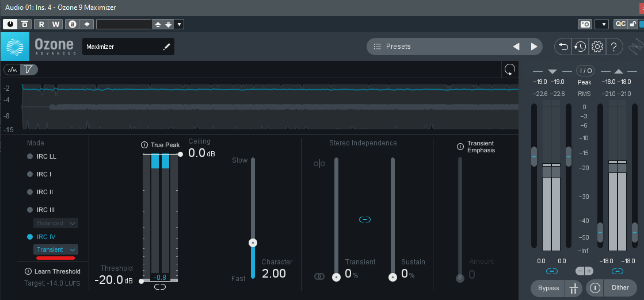Select IRC II mode
Viewport: 644px width, 300px height.
tap(40, 192)
